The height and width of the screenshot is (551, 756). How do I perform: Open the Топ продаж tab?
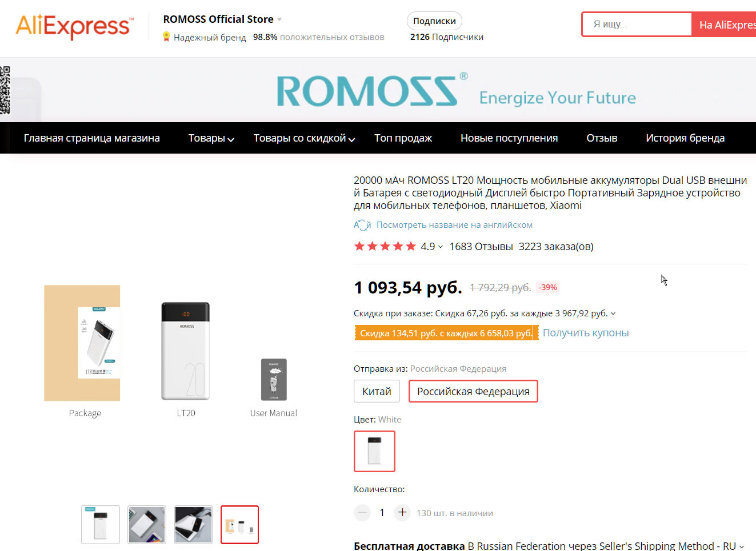coord(403,138)
